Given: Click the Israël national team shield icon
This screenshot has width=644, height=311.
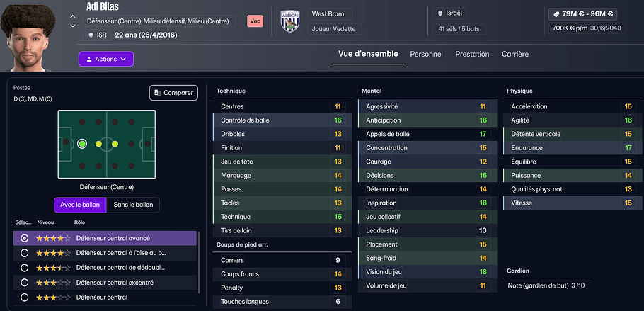Looking at the screenshot, I should click(440, 13).
